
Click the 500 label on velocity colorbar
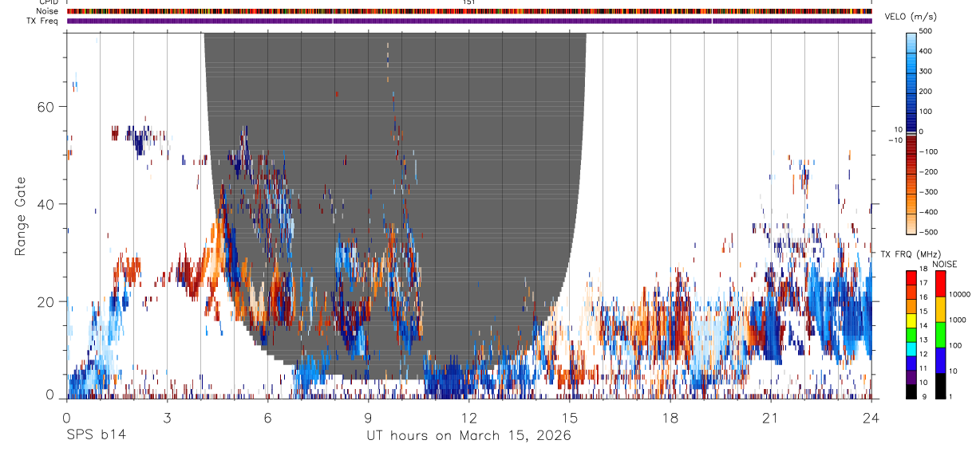click(927, 31)
